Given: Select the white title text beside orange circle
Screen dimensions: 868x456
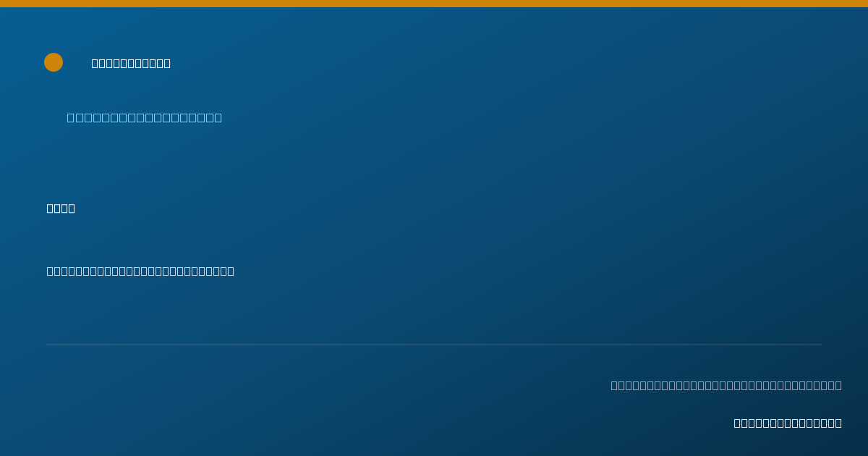Looking at the screenshot, I should click(131, 63).
